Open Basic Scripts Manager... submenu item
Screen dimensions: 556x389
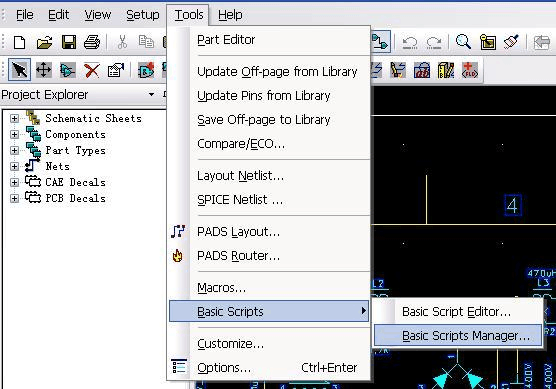(458, 335)
